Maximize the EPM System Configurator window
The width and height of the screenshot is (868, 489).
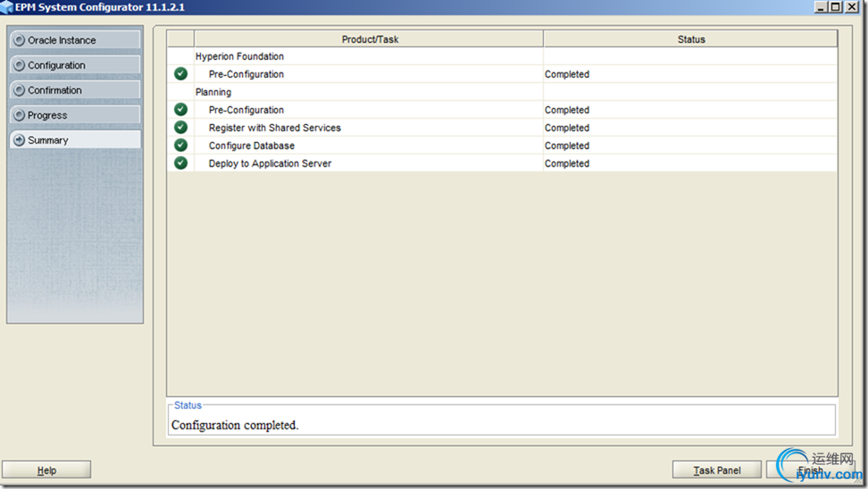(835, 6)
